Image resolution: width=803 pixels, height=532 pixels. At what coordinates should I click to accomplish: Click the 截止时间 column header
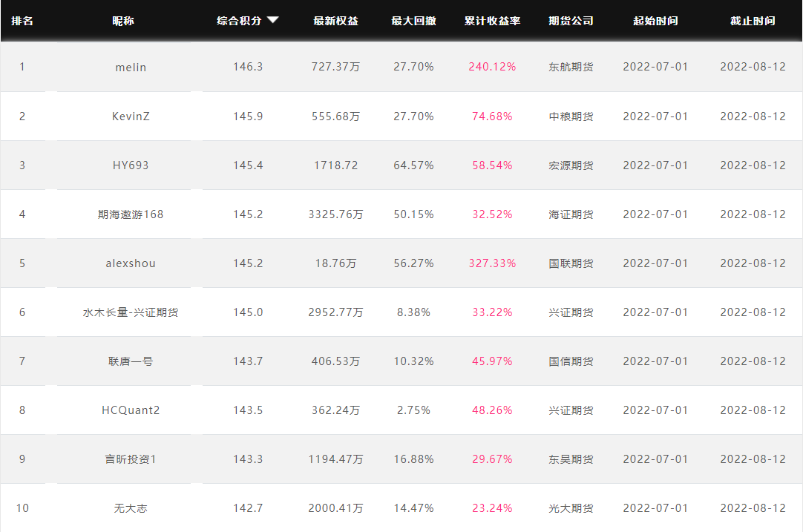(x=753, y=21)
